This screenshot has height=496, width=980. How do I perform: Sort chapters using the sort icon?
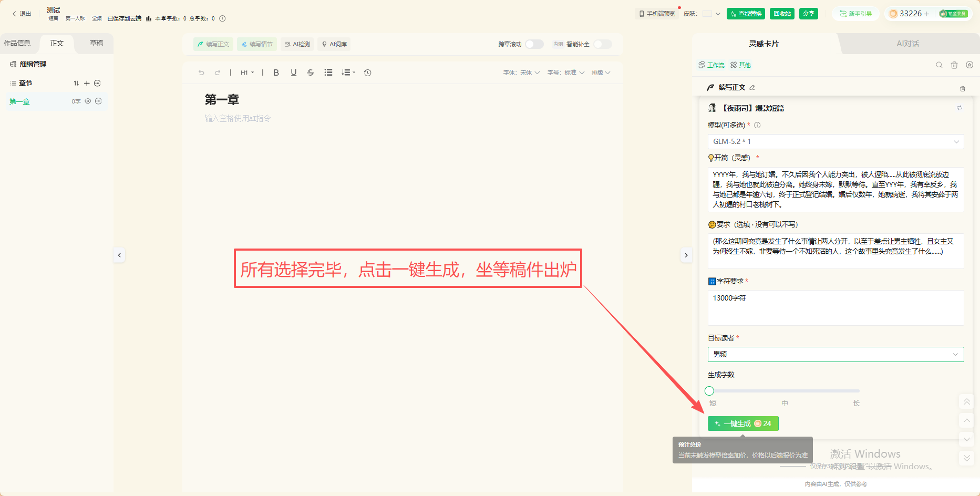coord(76,83)
